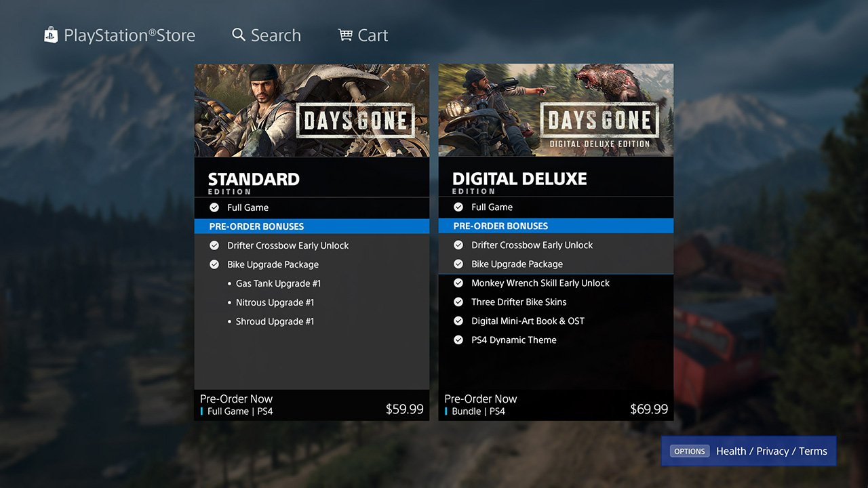868x488 pixels.
Task: Click Digital Mini-Art Book & OST checkmark
Action: [x=458, y=321]
